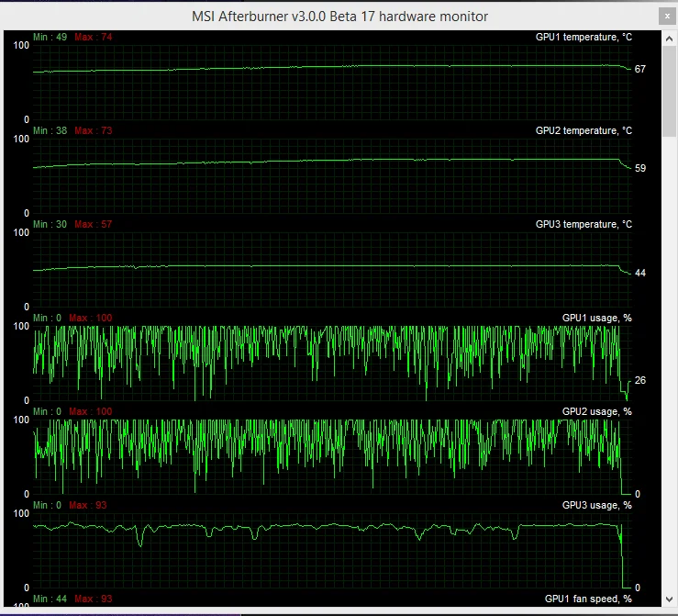Viewport: 678px width, 616px height.
Task: Click the 'Min : 49' GPU1 temperature reading
Action: (x=50, y=38)
